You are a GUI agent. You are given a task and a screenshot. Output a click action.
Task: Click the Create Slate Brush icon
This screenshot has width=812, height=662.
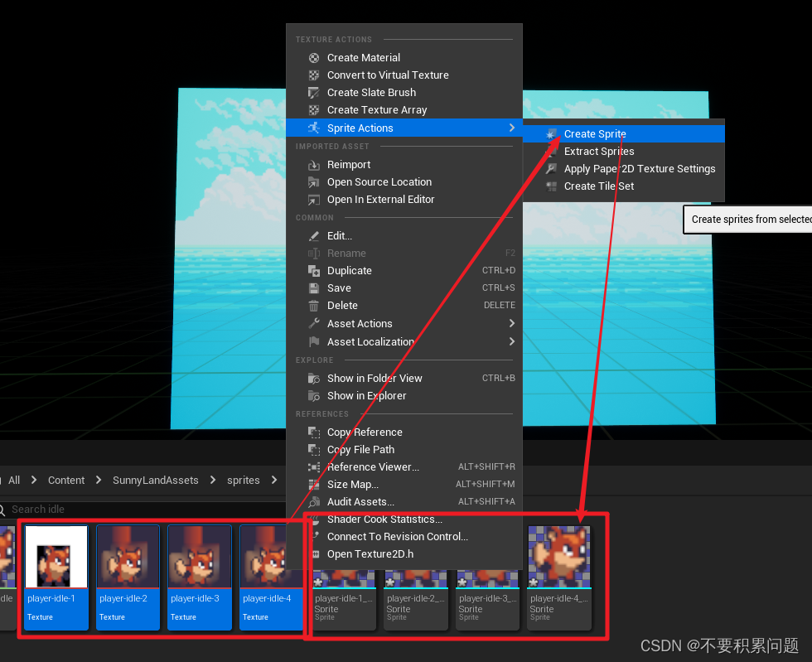click(314, 93)
